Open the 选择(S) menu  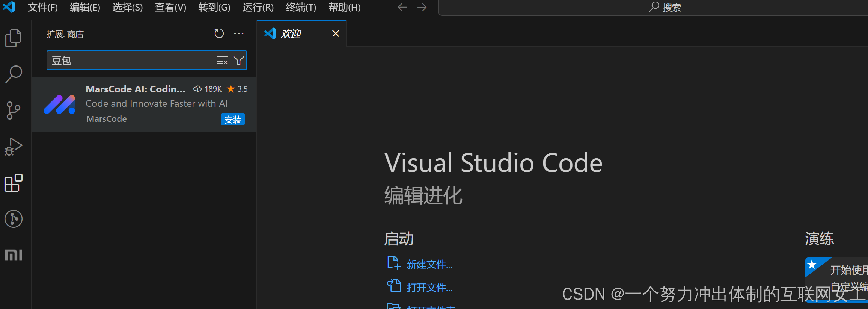tap(127, 7)
